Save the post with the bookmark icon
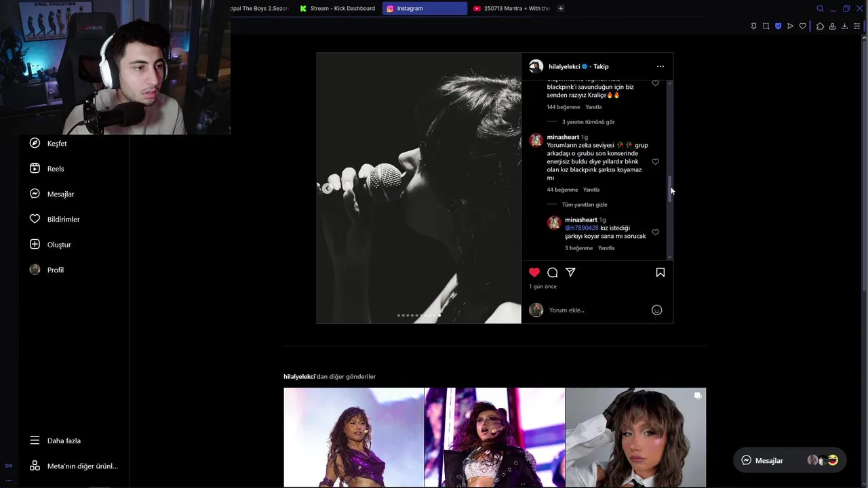Viewport: 868px width, 488px height. 660,272
